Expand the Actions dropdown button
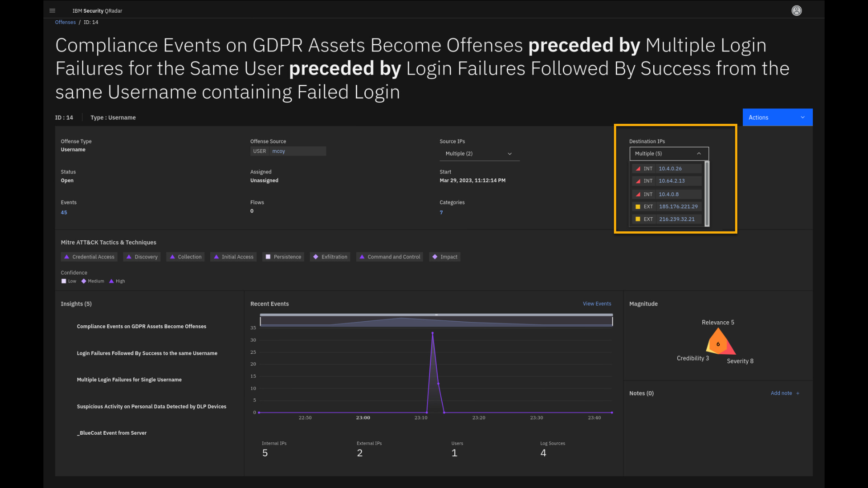Viewport: 868px width, 488px height. 777,117
